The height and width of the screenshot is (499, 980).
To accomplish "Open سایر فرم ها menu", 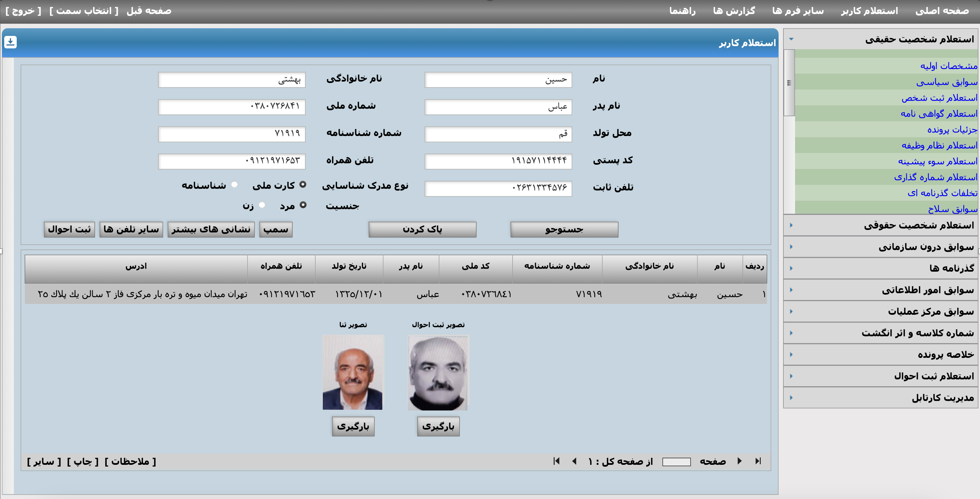I will pos(798,11).
